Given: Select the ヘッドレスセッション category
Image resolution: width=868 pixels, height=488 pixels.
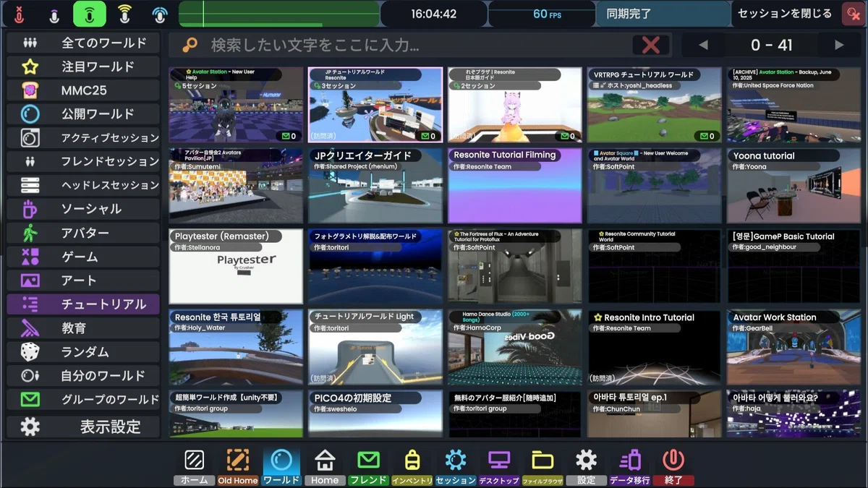Looking at the screenshot, I should click(83, 185).
